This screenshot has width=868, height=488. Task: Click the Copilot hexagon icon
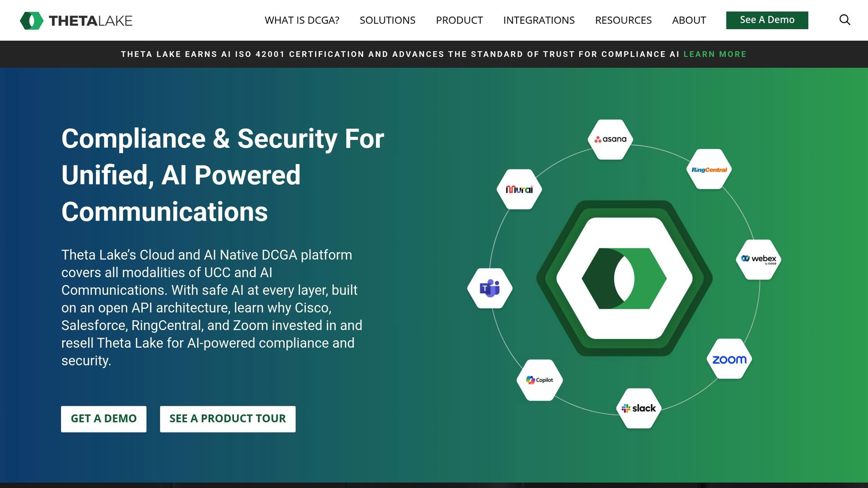tap(540, 380)
